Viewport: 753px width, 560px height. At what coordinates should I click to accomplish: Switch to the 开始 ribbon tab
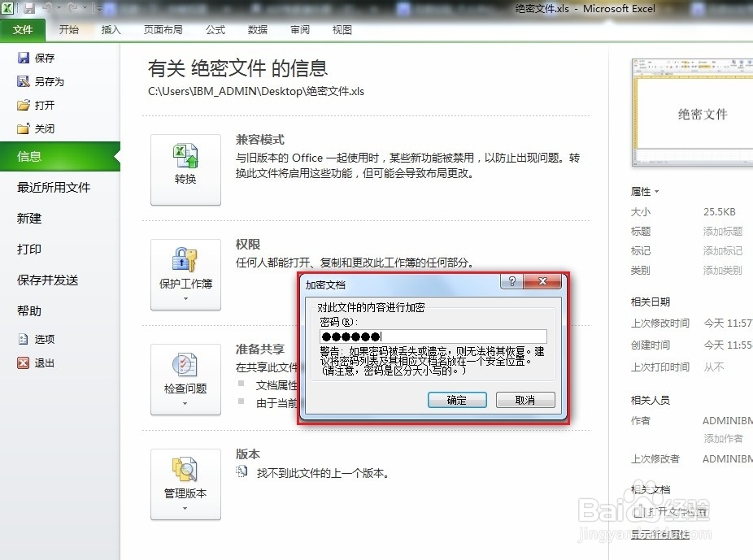click(x=68, y=30)
